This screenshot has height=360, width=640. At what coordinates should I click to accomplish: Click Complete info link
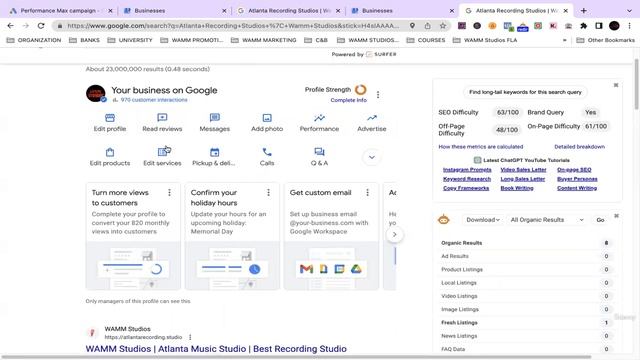[349, 100]
